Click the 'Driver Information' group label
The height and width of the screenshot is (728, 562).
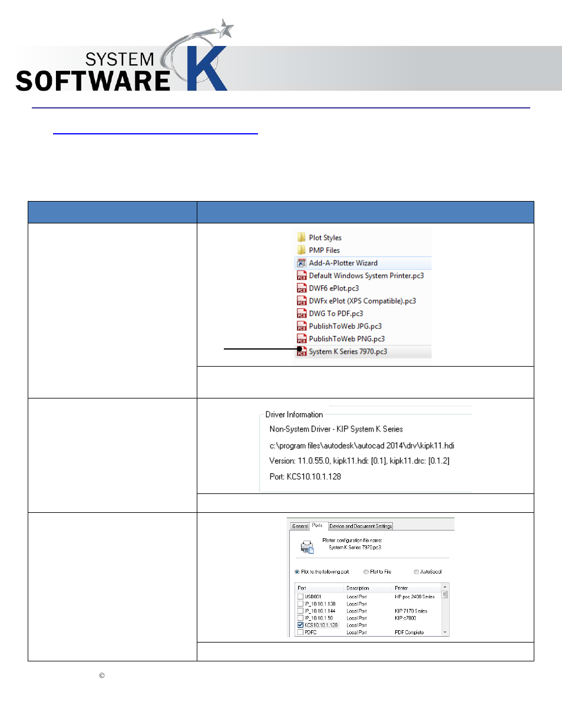point(294,414)
